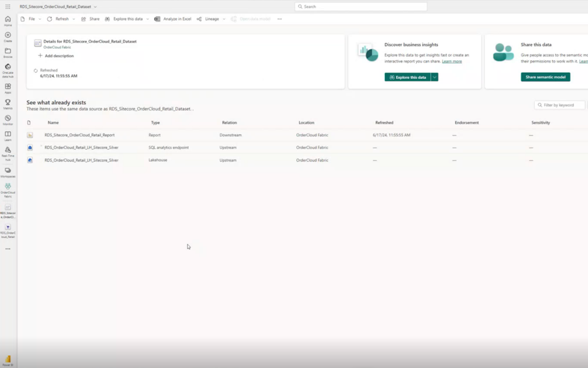This screenshot has width=588, height=368.
Task: Open the Lakehouse RDS_OrderCloud_Retail_LH_Sitecore_Silver
Action: [81, 160]
